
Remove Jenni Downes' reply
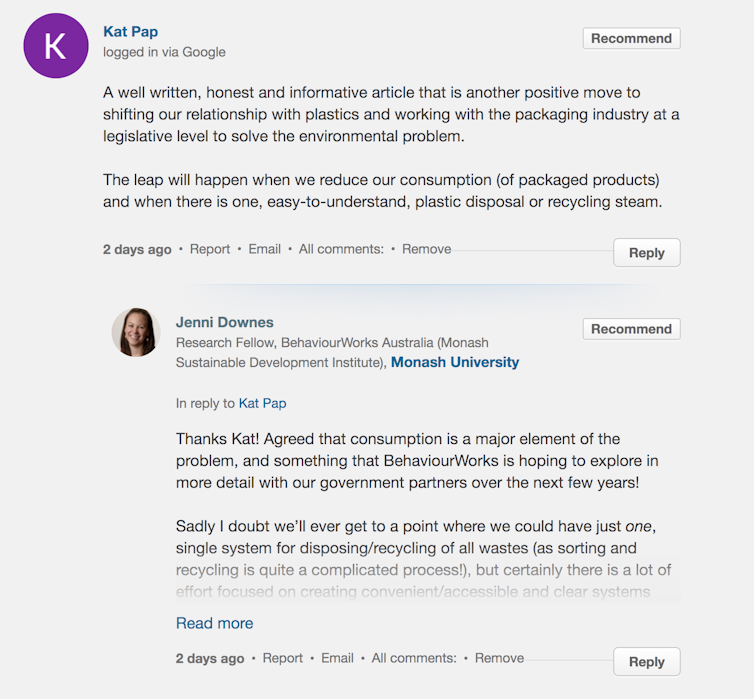pos(499,658)
